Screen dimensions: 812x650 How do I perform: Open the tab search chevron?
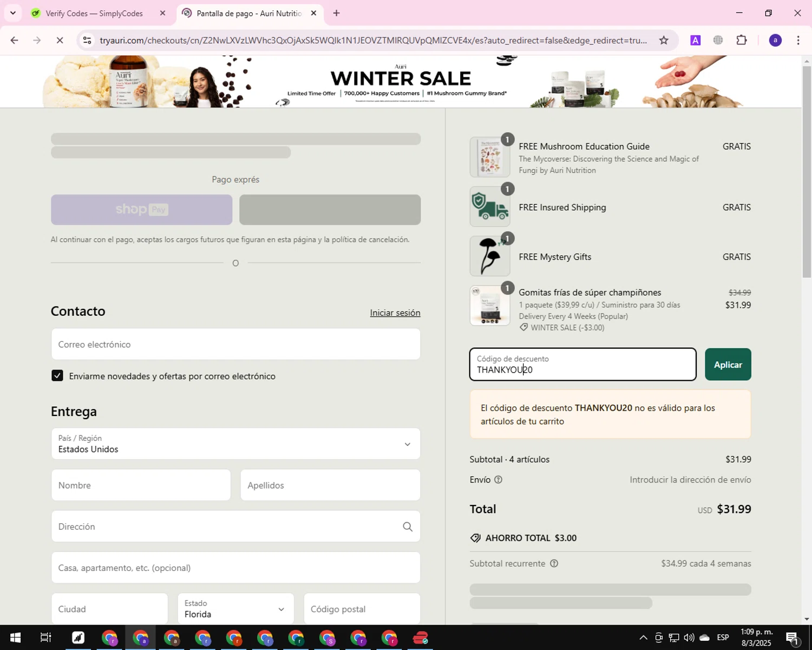coord(12,13)
